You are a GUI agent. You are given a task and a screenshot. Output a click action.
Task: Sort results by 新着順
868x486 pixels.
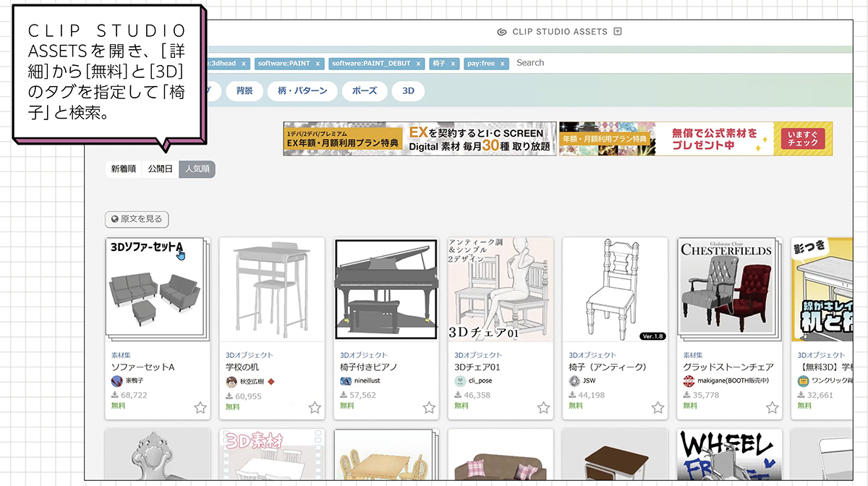[x=123, y=169]
